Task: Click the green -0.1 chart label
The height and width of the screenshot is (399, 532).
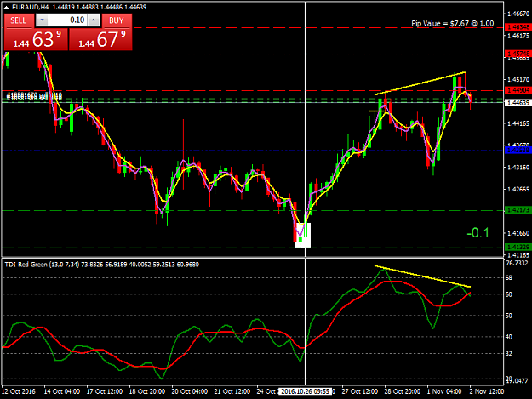Action: (x=478, y=233)
